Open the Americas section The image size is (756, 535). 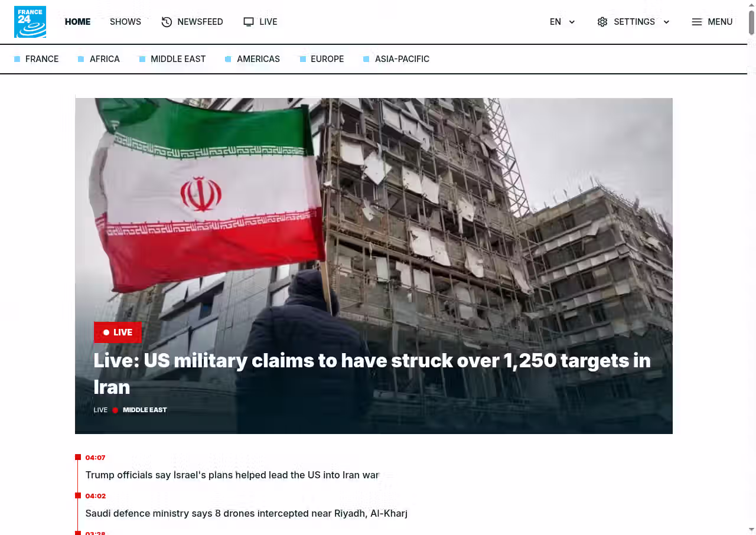click(258, 59)
